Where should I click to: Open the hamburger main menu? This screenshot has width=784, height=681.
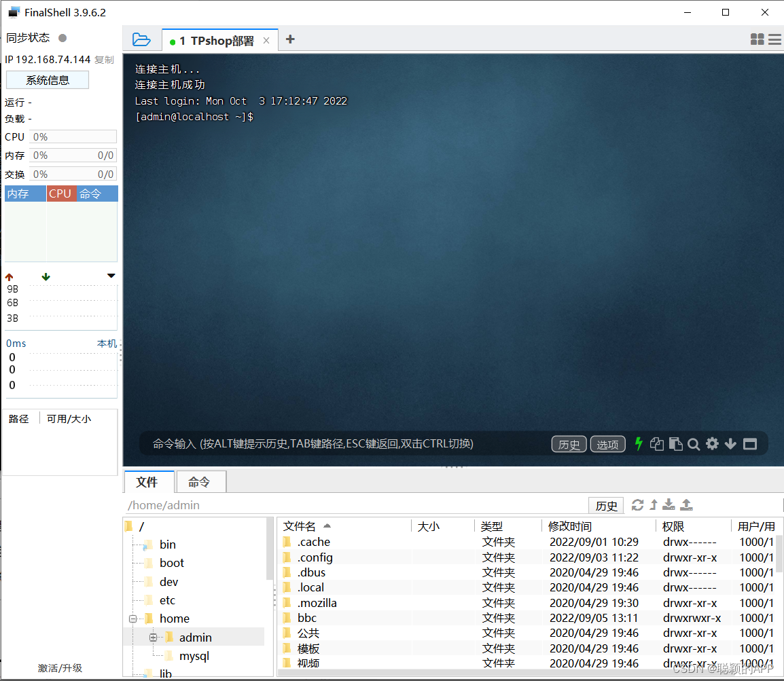[774, 39]
